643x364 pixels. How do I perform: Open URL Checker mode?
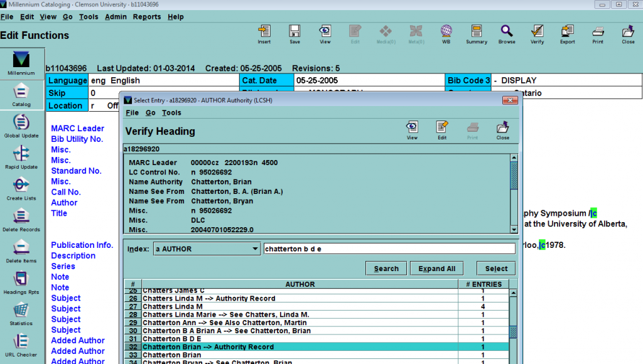coord(21,346)
